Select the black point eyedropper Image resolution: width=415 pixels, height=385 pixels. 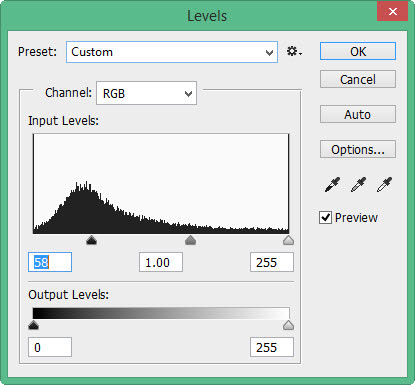click(332, 184)
